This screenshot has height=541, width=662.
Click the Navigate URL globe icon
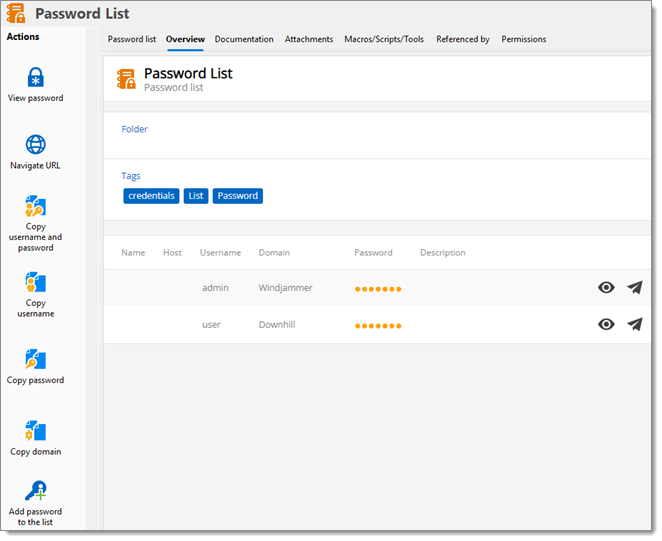click(x=35, y=144)
